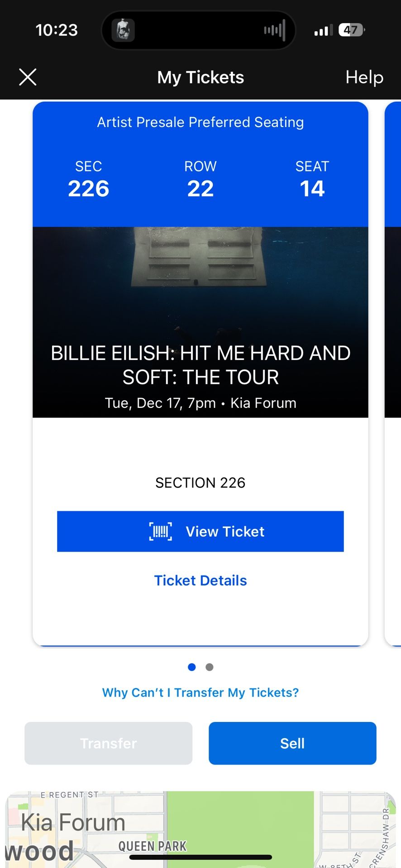Open Why Can't I Transfer My Tickets
Image resolution: width=401 pixels, height=868 pixels.
click(x=200, y=693)
